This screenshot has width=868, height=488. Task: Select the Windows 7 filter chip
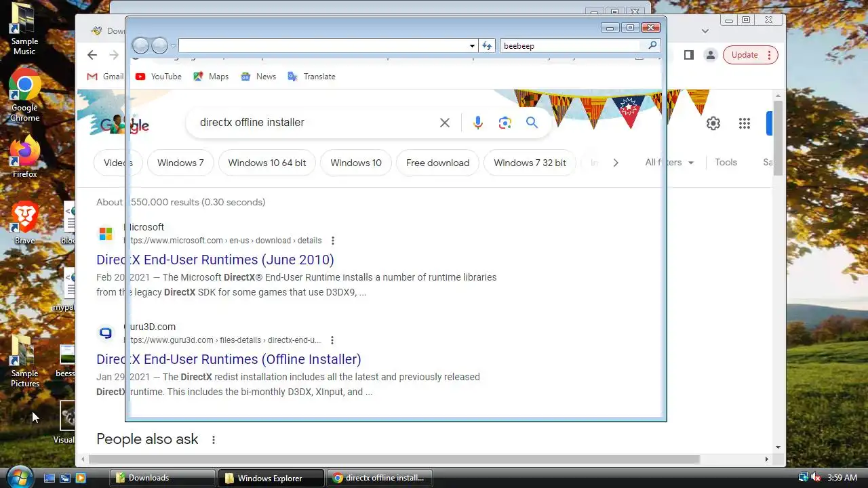pos(180,163)
